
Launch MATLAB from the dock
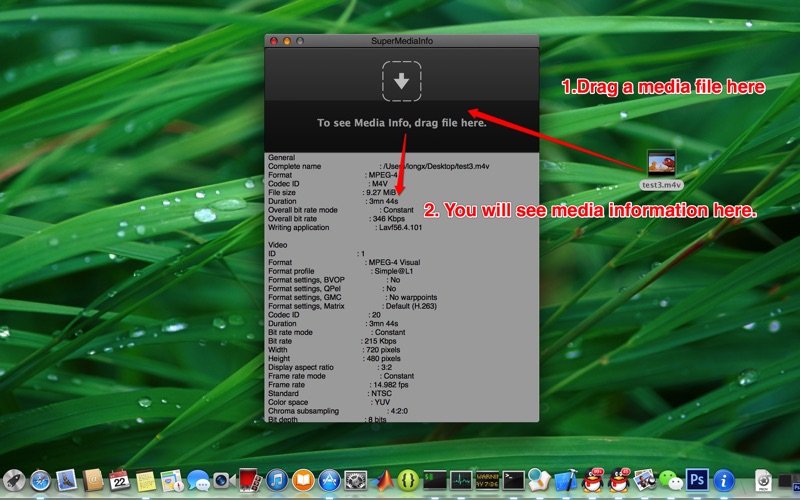click(382, 481)
